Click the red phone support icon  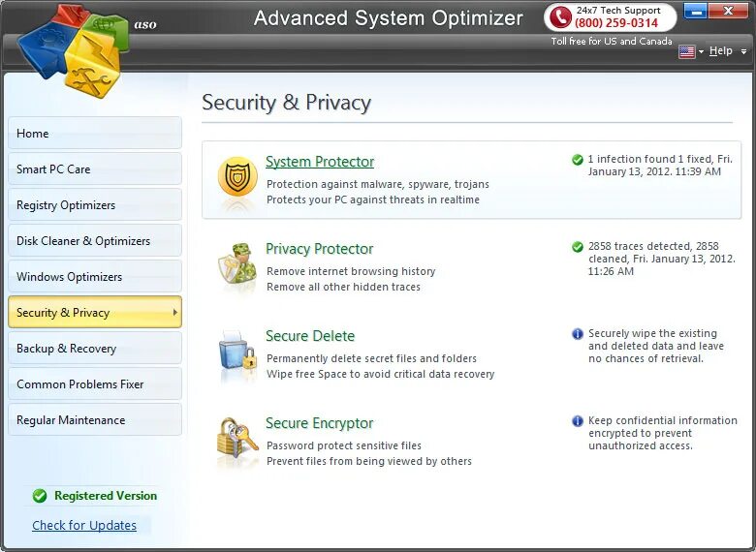(560, 17)
